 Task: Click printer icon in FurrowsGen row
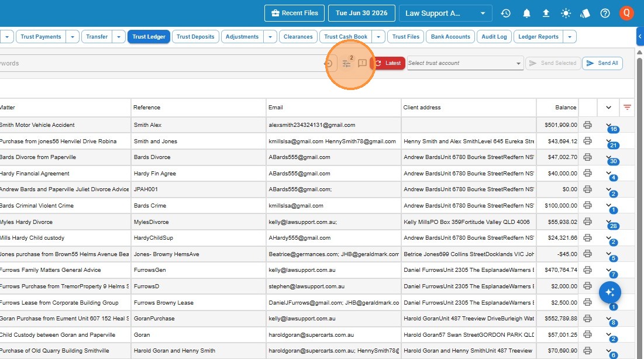click(x=588, y=270)
